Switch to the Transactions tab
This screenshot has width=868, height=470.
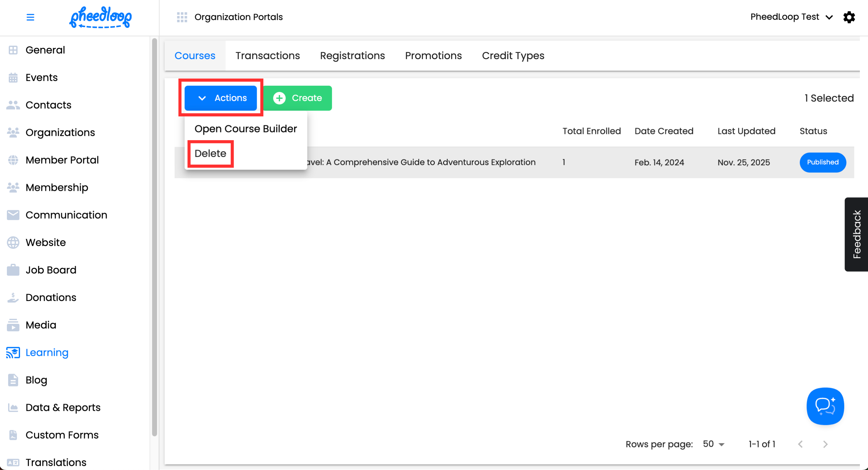click(267, 56)
